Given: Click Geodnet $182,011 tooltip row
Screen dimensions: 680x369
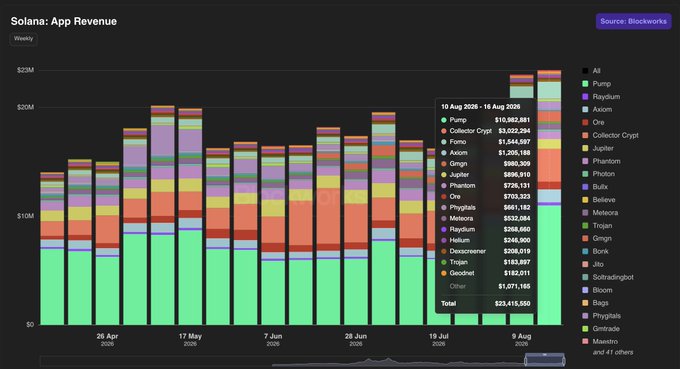Looking at the screenshot, I should point(485,273).
